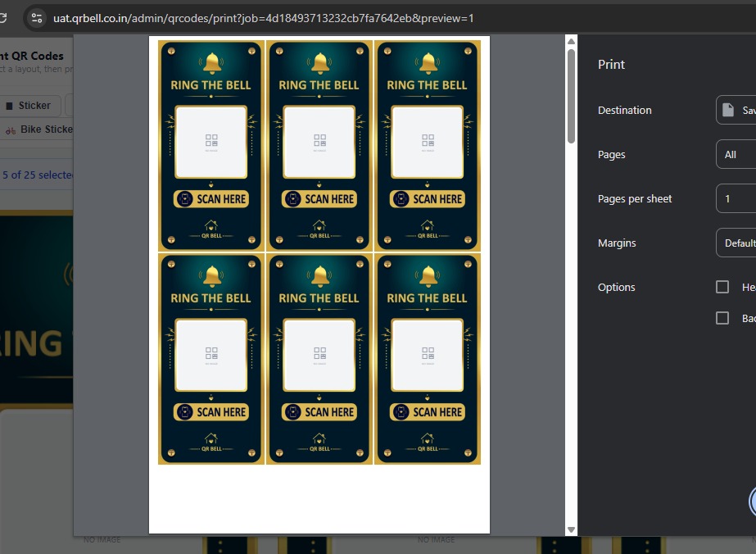
Task: Click the site information icon in address bar
Action: click(37, 18)
